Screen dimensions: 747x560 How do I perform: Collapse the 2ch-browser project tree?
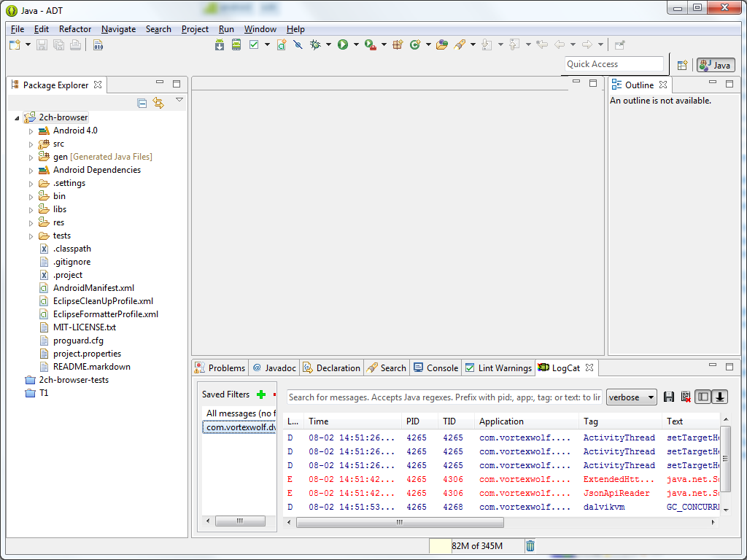[18, 117]
